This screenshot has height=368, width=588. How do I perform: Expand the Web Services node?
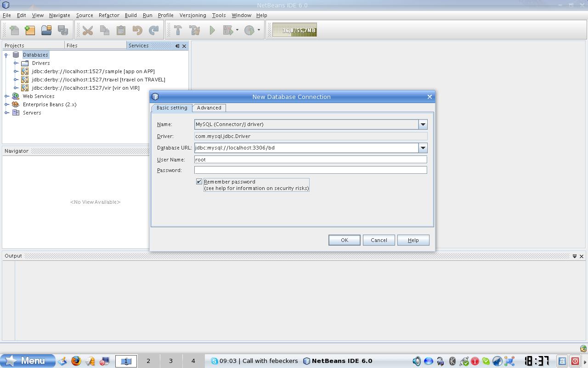click(6, 96)
